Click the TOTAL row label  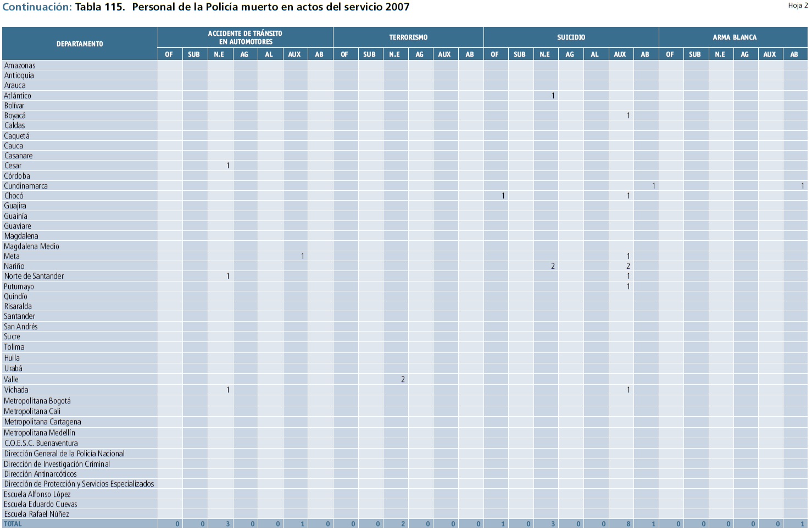click(x=13, y=524)
